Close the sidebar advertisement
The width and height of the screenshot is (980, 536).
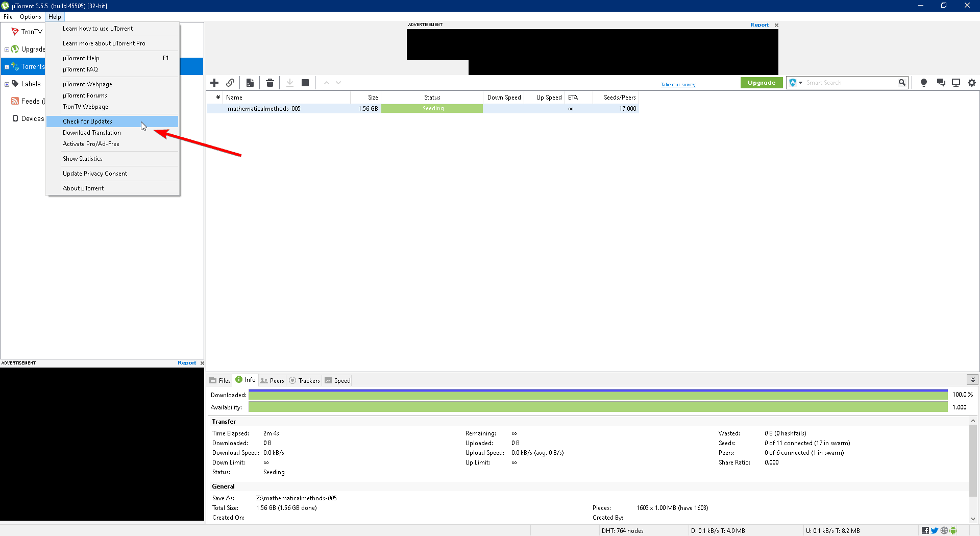202,363
